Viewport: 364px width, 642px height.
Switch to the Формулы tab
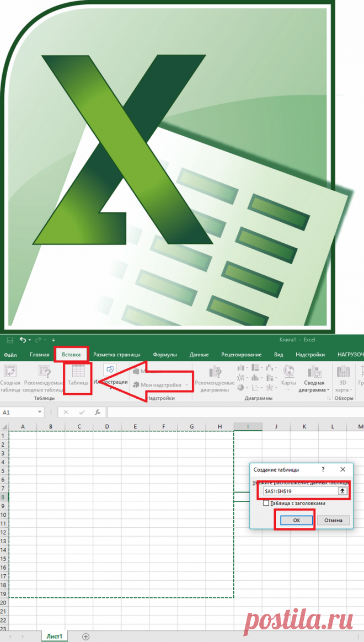164,355
